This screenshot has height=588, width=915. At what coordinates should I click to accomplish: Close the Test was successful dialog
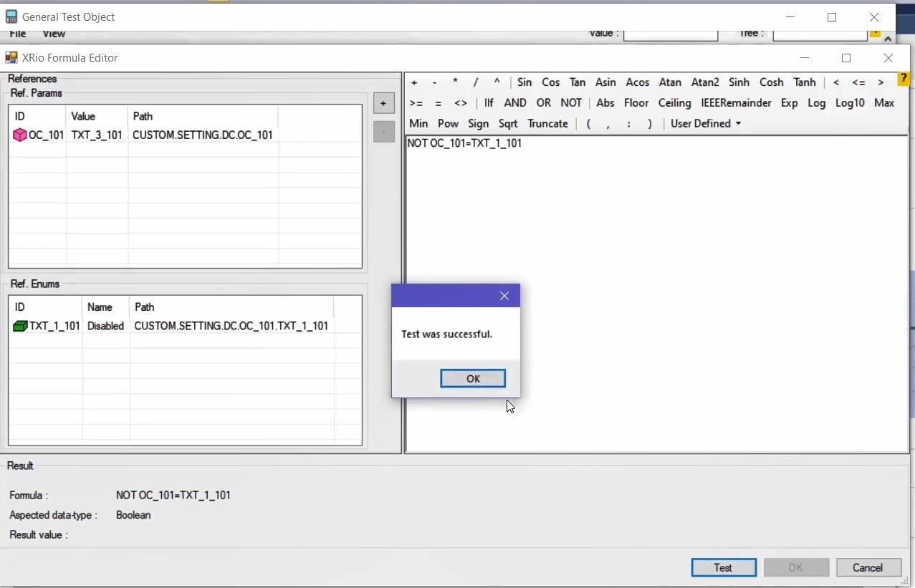tap(504, 296)
